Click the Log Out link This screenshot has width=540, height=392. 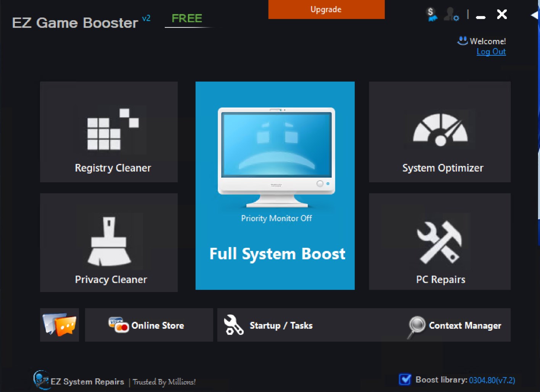pyautogui.click(x=491, y=51)
